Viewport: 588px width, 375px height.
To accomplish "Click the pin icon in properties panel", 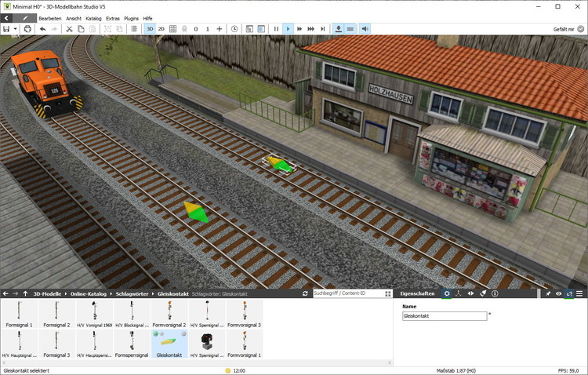I will 548,293.
